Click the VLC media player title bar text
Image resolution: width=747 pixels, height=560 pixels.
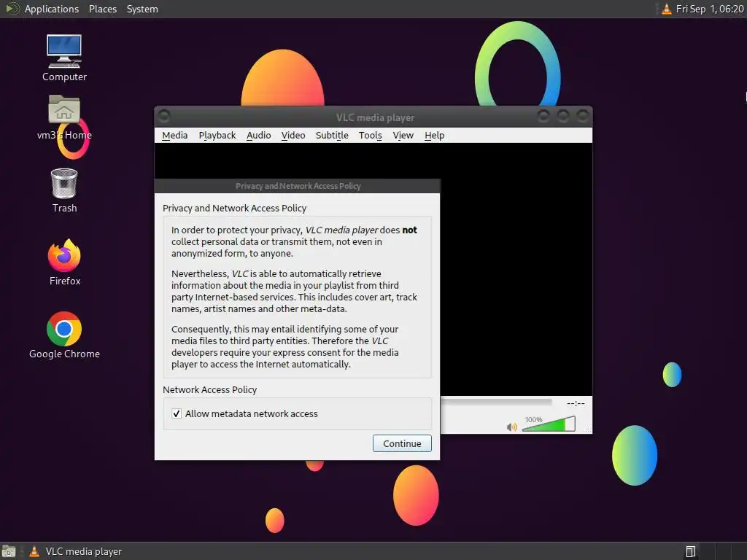click(x=375, y=117)
